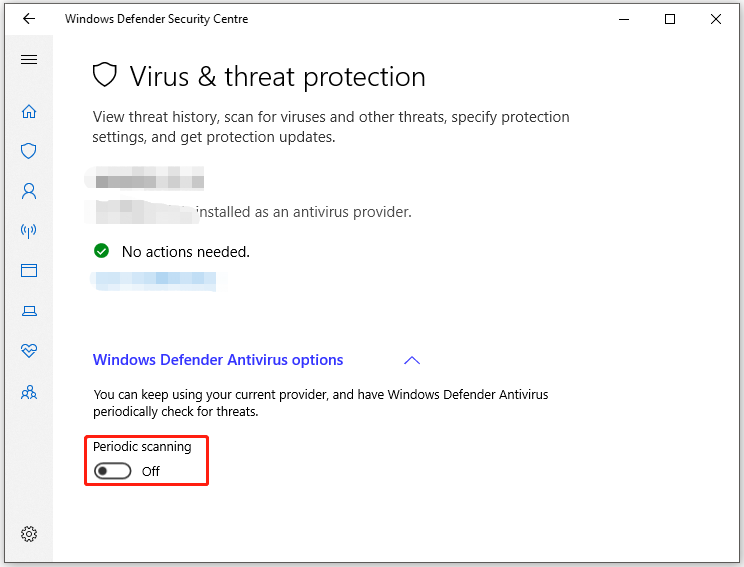Click the Off label beside toggle
The height and width of the screenshot is (567, 744).
[151, 472]
